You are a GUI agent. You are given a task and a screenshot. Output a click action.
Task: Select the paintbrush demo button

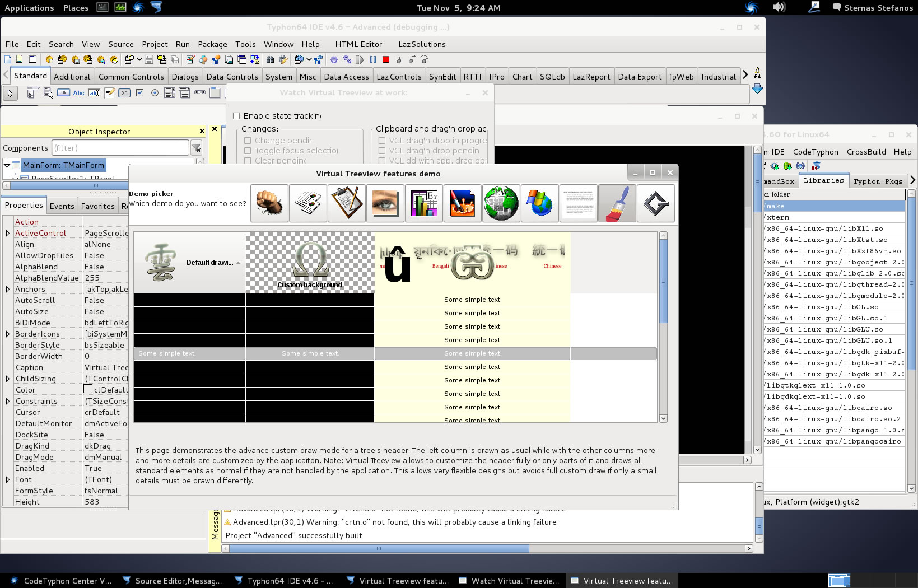617,203
